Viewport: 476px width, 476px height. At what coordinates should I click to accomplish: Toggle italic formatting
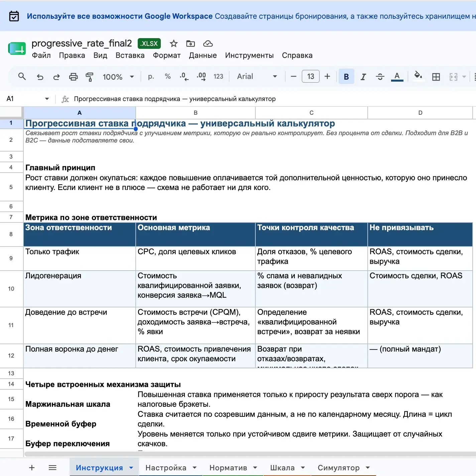pos(363,77)
